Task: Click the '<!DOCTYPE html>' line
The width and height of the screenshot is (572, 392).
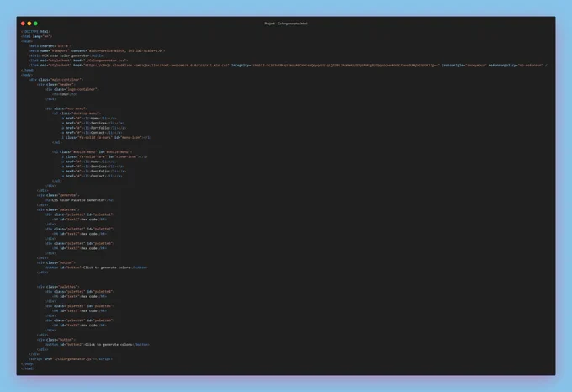Action: pos(35,32)
